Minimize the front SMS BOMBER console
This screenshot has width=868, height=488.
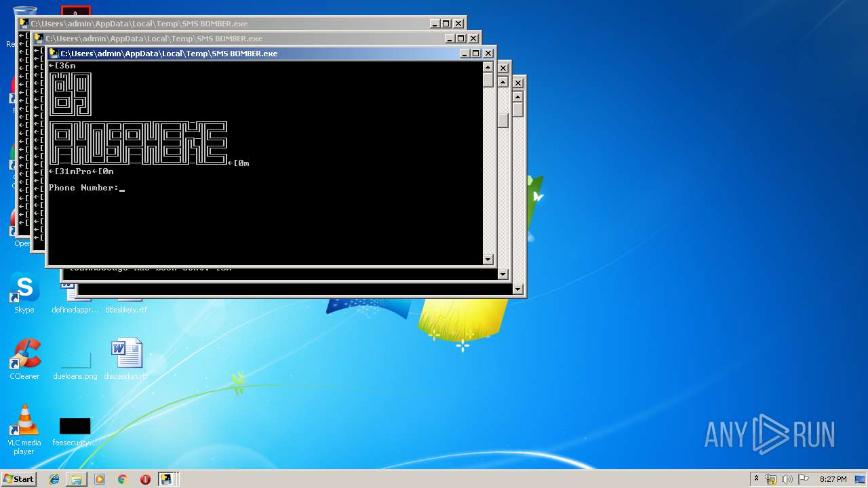[x=465, y=54]
